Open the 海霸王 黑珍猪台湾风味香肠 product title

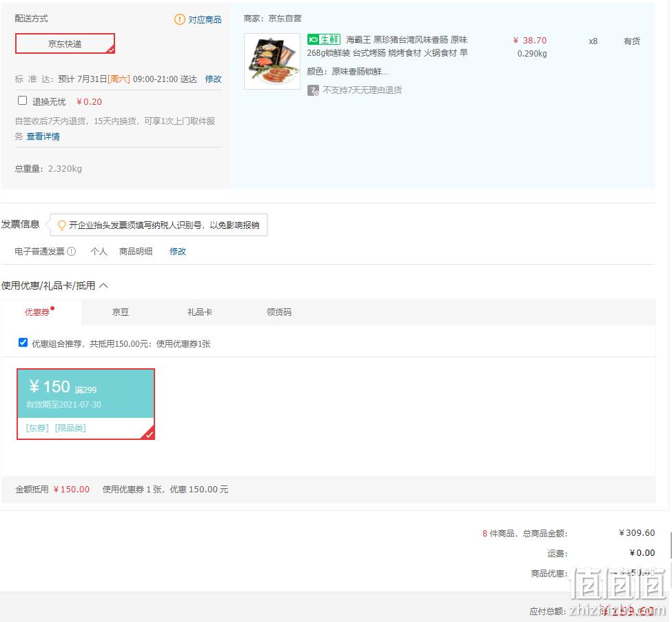(x=387, y=46)
